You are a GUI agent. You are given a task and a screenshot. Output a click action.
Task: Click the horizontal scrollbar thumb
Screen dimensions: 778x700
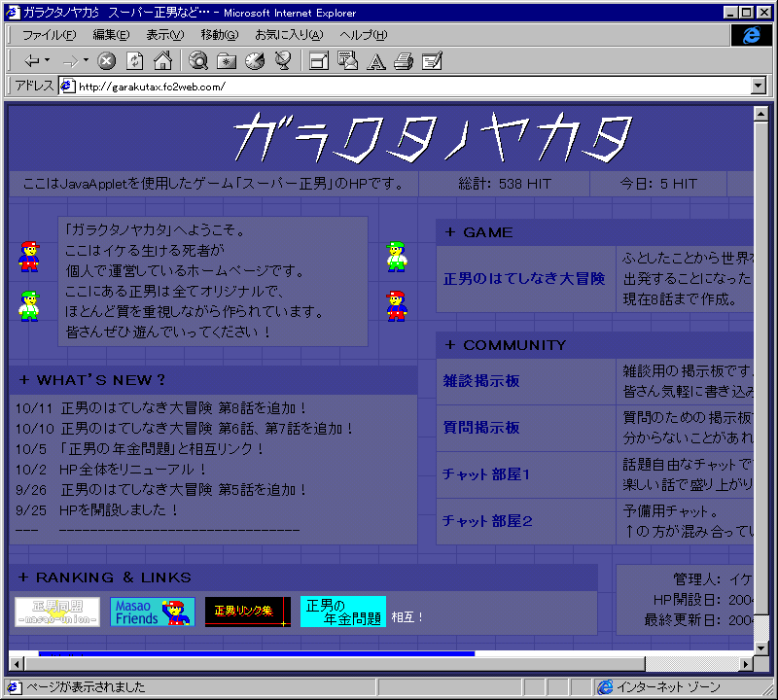tap(335, 663)
